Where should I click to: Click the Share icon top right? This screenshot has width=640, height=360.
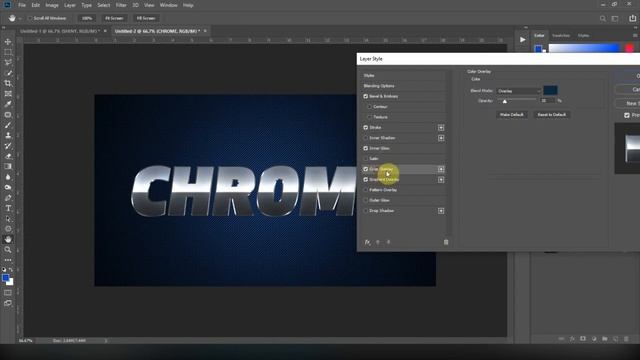click(632, 18)
